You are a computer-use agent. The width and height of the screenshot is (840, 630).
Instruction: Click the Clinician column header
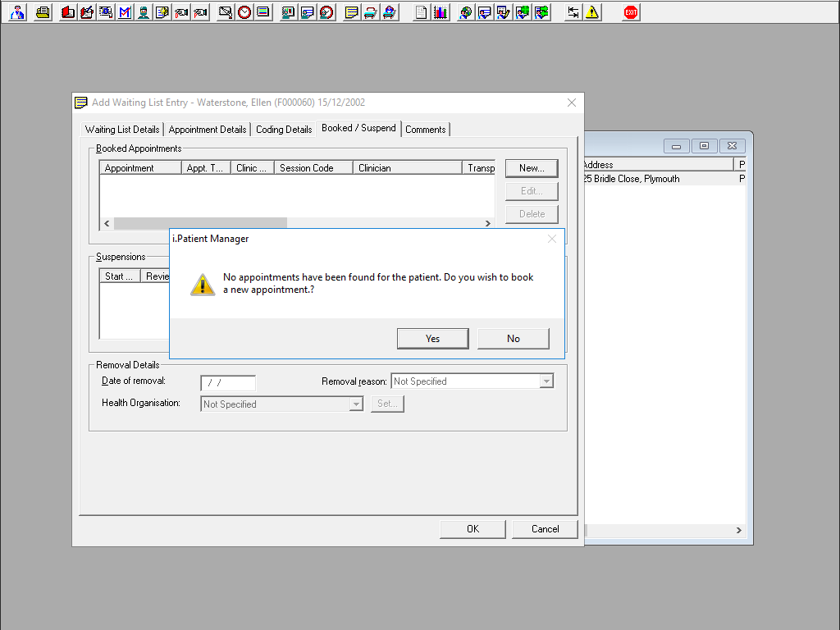tap(407, 167)
